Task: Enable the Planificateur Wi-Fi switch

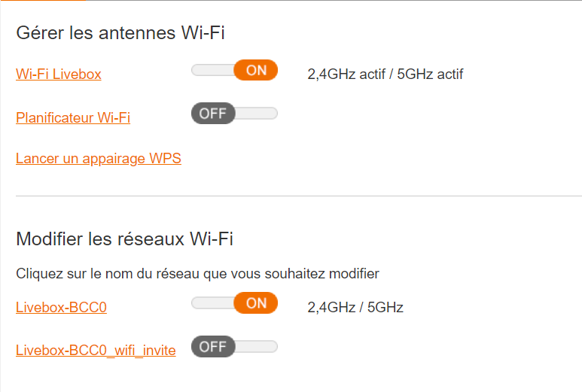Action: (234, 114)
